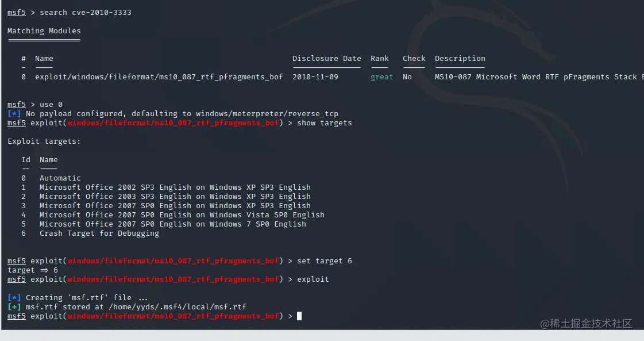Screen dimensions: 644x341
Task: Click the 'Office 2003 SP3' target row
Action: (166, 197)
